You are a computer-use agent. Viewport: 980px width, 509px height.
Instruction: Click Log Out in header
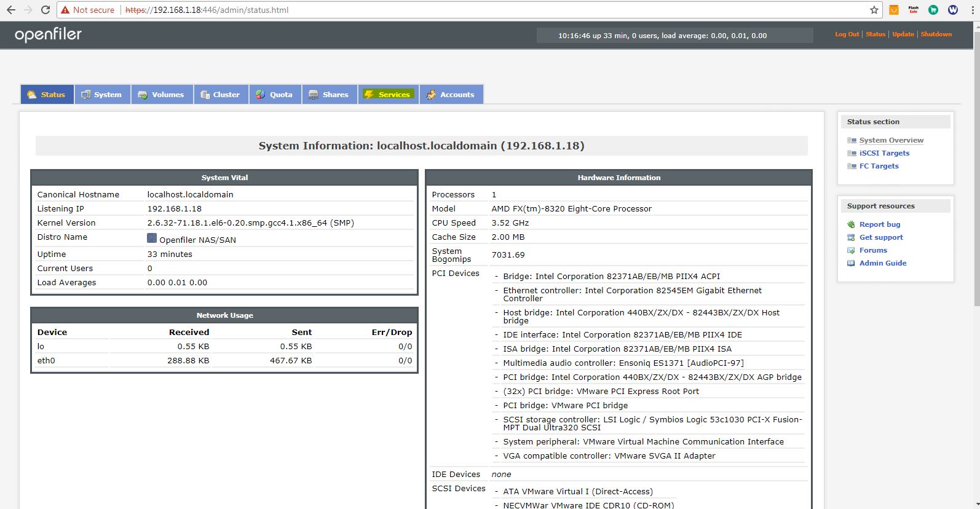tap(847, 34)
